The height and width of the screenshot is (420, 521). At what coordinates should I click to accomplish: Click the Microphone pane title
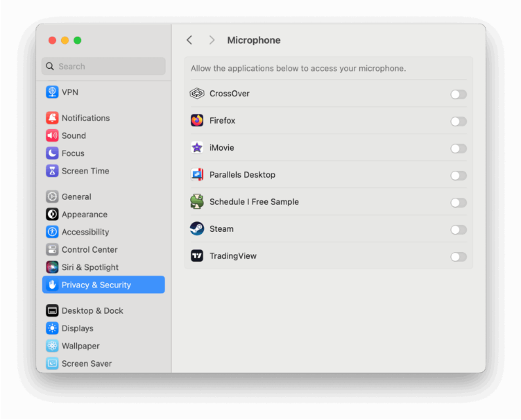pos(254,40)
